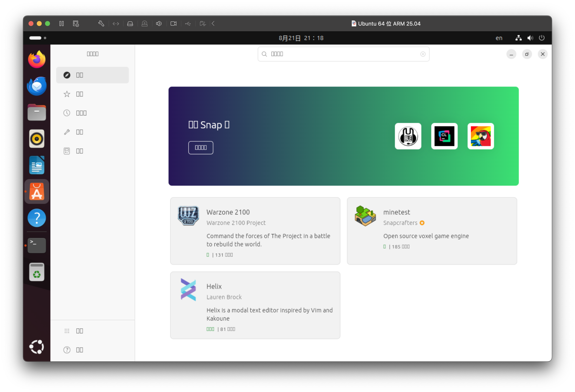Open the Help icon in dock

click(37, 218)
